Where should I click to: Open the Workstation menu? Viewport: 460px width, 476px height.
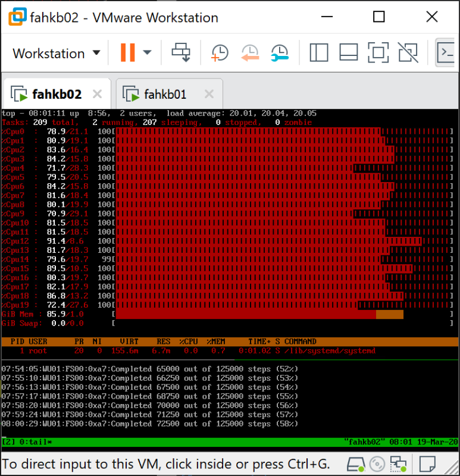[x=56, y=54]
